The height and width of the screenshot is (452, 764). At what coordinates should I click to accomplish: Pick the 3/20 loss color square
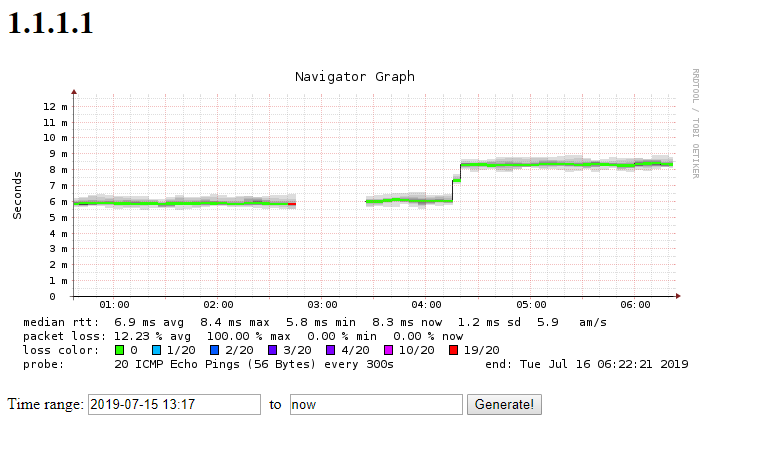coord(271,350)
